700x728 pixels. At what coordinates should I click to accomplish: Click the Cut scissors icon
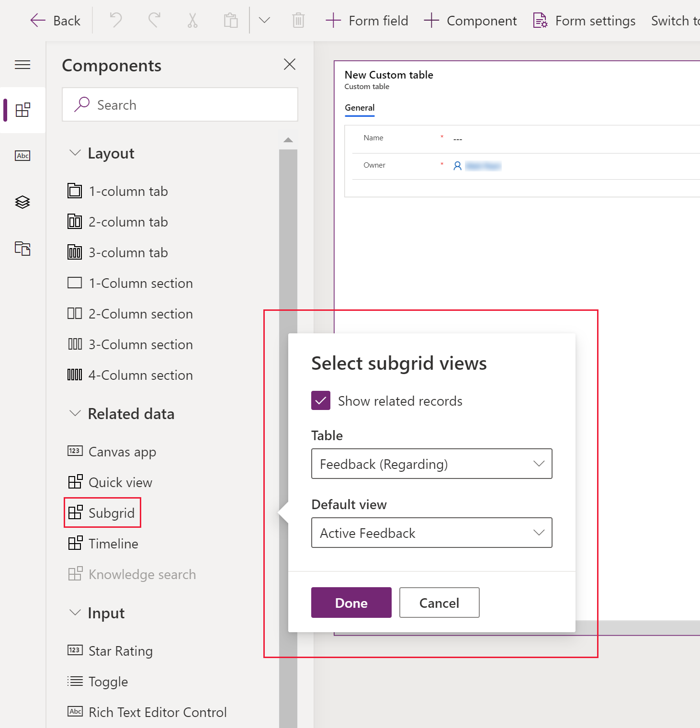pos(192,20)
